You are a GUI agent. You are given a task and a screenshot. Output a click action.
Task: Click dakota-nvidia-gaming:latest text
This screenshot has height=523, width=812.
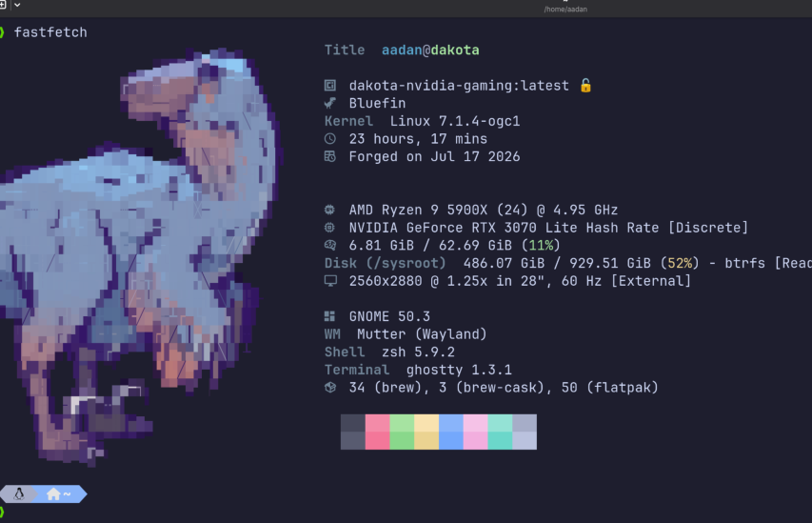click(x=459, y=86)
